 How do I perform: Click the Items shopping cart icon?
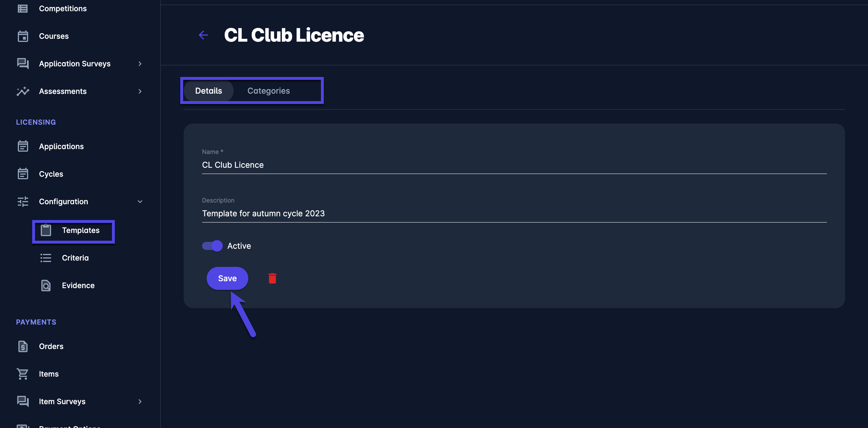23,374
